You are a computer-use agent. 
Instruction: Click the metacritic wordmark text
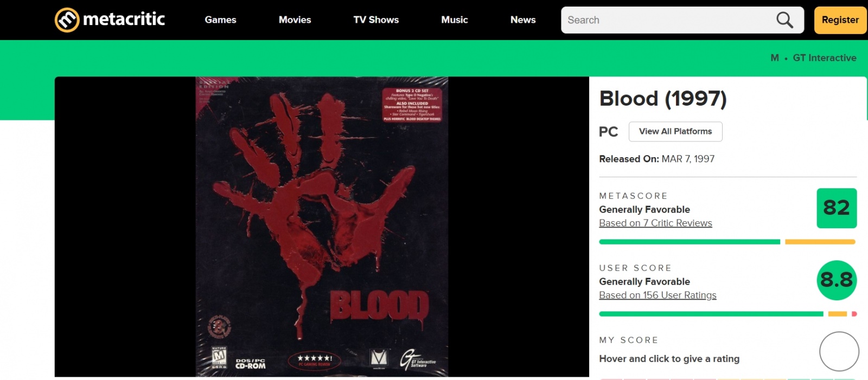pyautogui.click(x=124, y=20)
